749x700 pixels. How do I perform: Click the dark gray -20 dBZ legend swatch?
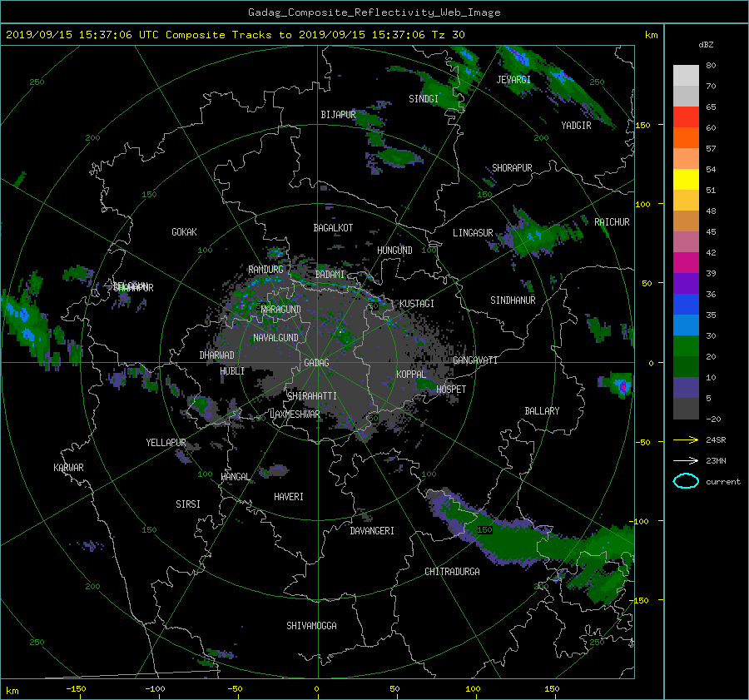(x=686, y=408)
